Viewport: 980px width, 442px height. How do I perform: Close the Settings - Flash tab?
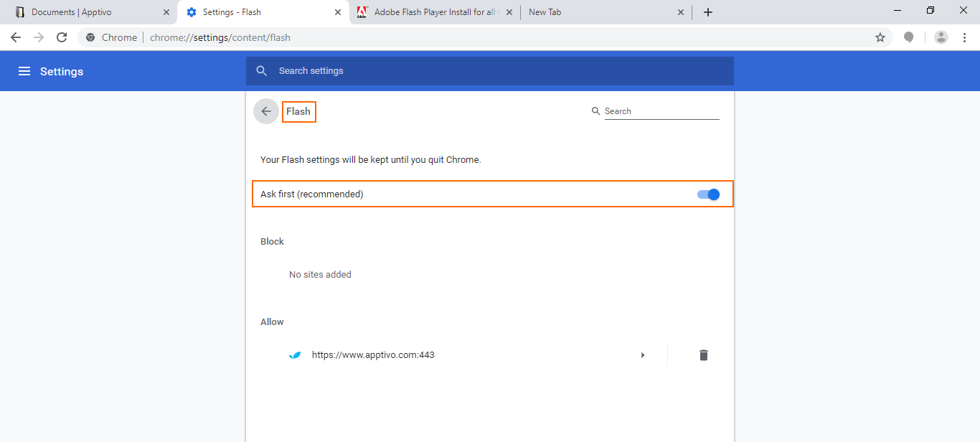[x=338, y=12]
